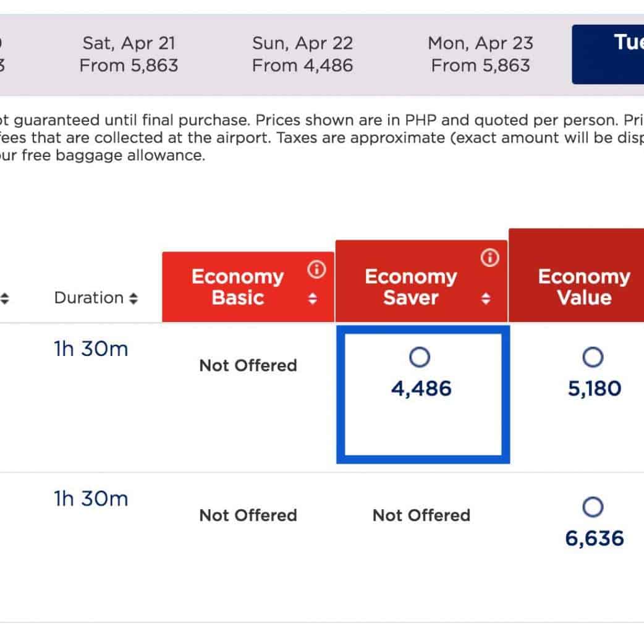644x644 pixels.
Task: Click the Economy Basic header label
Action: 237,287
